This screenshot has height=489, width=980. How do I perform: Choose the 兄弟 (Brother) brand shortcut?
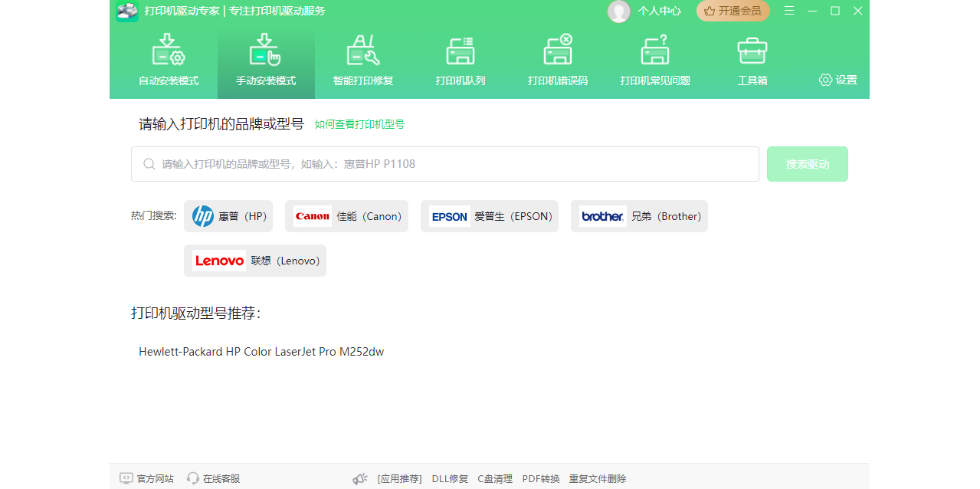pos(639,216)
